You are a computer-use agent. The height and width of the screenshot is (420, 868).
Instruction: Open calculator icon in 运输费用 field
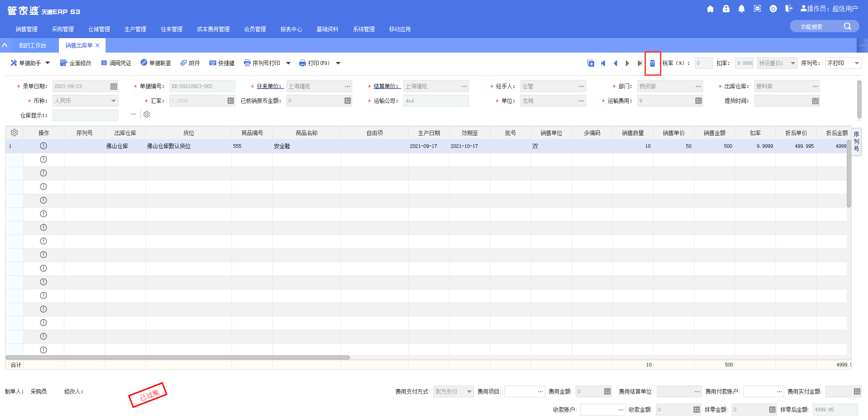tap(698, 101)
